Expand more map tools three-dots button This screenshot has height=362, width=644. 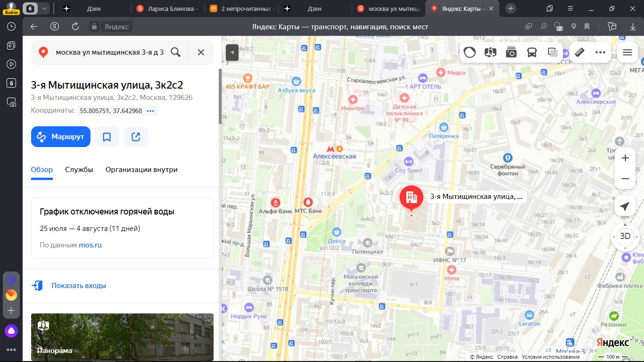point(600,52)
